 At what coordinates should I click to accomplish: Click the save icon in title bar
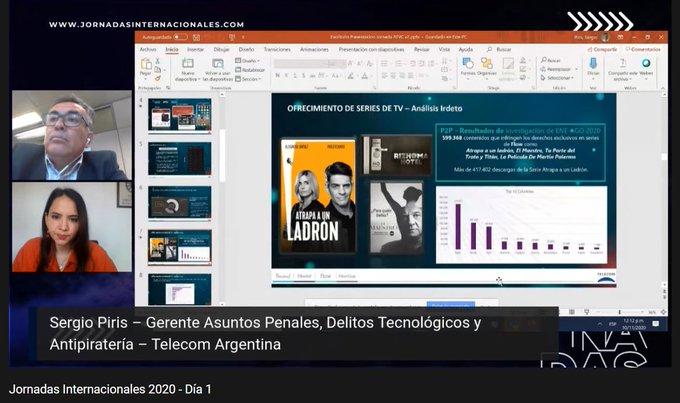click(196, 37)
